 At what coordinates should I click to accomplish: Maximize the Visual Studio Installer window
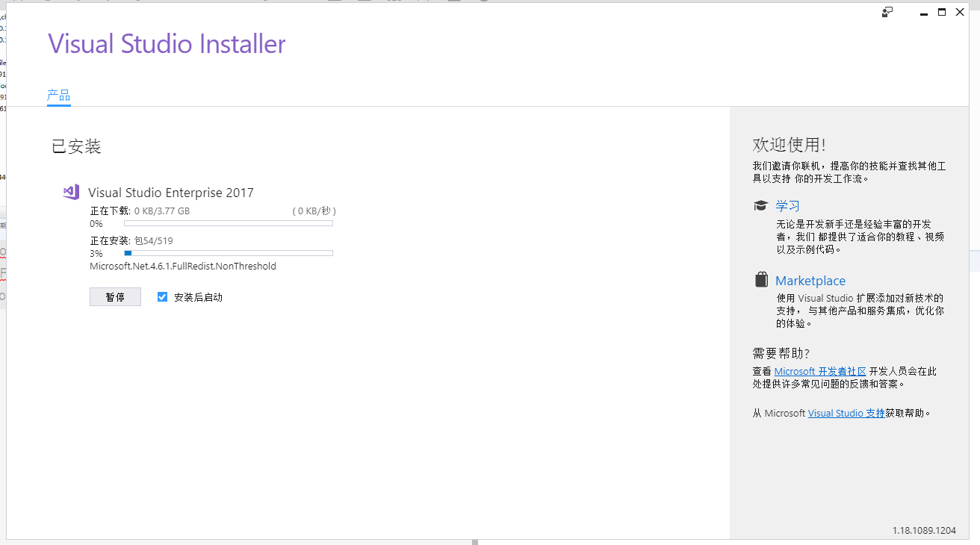(x=942, y=12)
